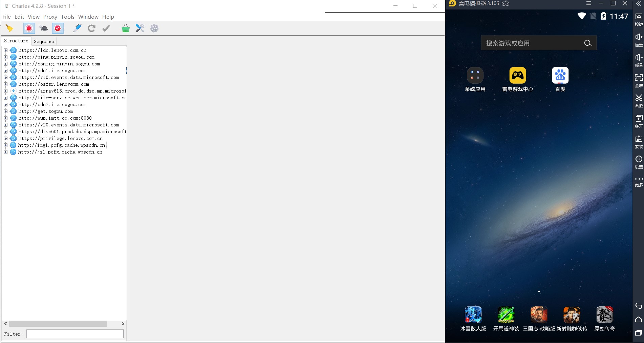Toggle the red Record button in Charles
This screenshot has width=644, height=343.
tap(29, 28)
